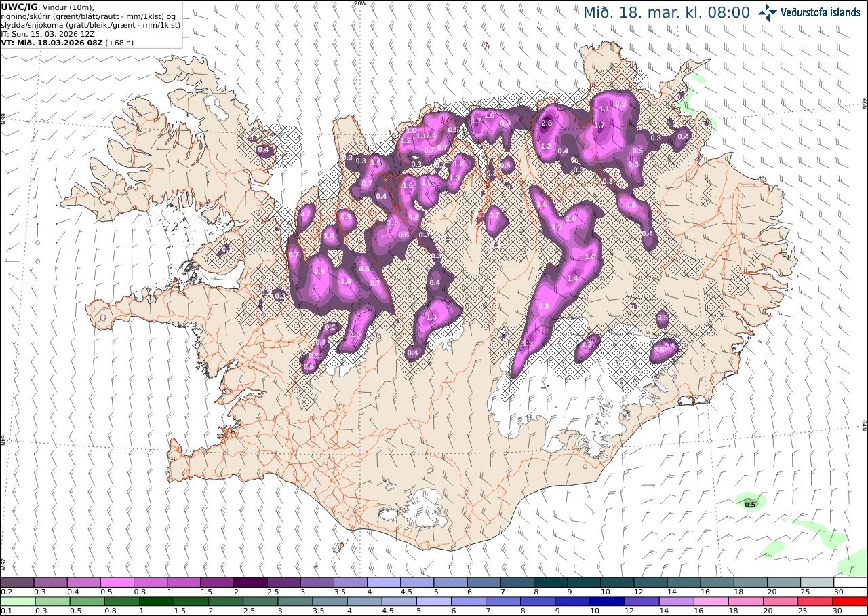868x616 pixels.
Task: Select the pale green 0.1 swatch in rain legend
Action: (x=17, y=601)
